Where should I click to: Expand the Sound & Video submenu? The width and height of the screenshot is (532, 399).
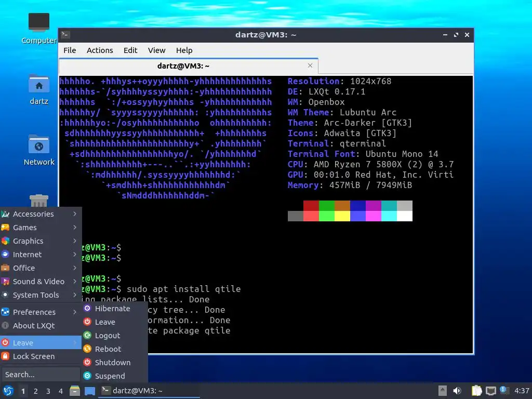point(41,281)
